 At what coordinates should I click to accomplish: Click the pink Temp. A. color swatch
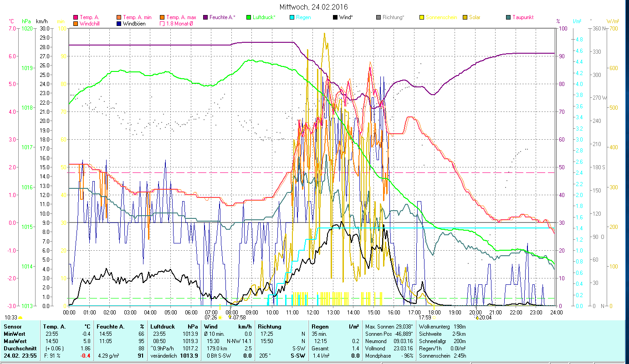pyautogui.click(x=76, y=17)
